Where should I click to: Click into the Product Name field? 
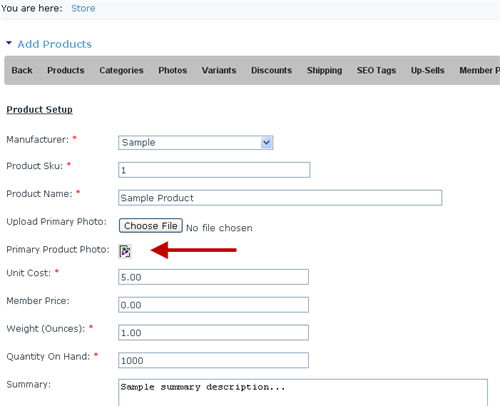tap(280, 198)
